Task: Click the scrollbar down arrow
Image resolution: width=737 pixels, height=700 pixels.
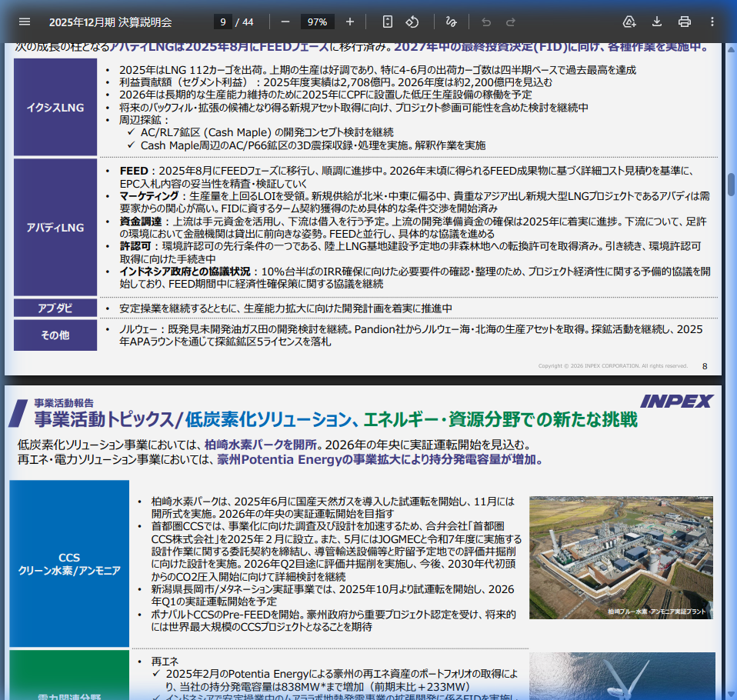Action: pos(732,695)
